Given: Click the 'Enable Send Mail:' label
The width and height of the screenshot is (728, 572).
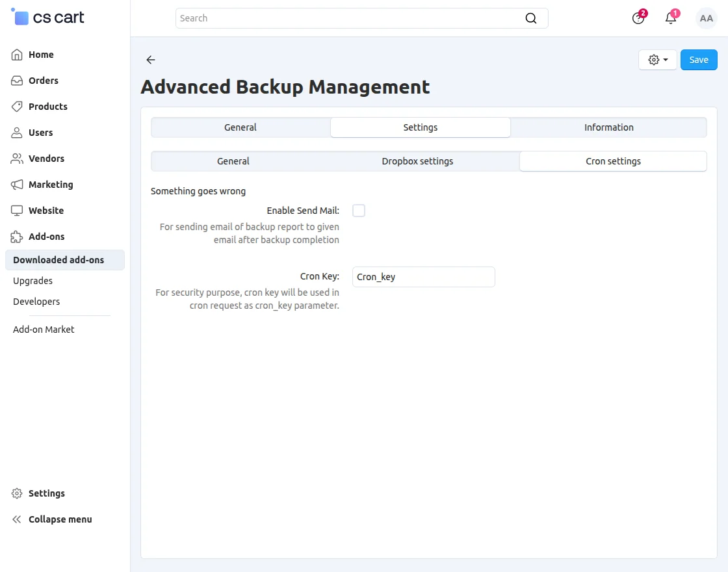Looking at the screenshot, I should (303, 211).
